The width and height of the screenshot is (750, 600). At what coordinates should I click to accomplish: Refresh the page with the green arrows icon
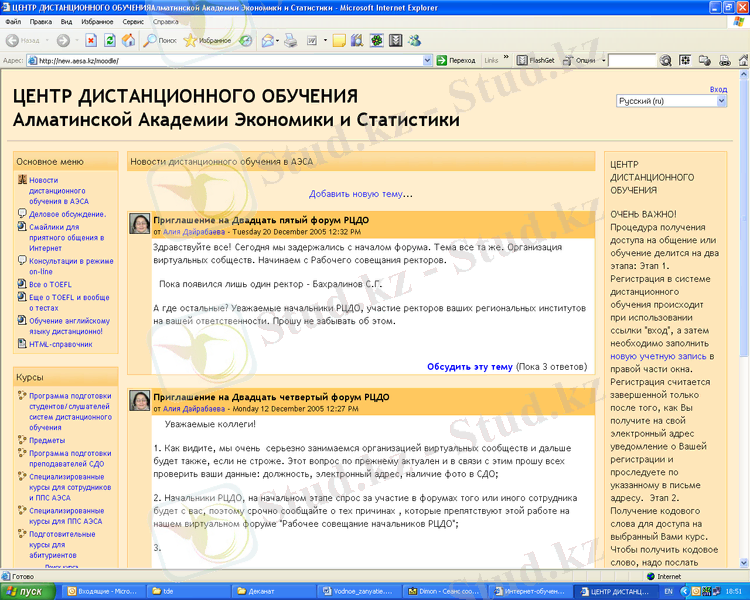click(110, 41)
